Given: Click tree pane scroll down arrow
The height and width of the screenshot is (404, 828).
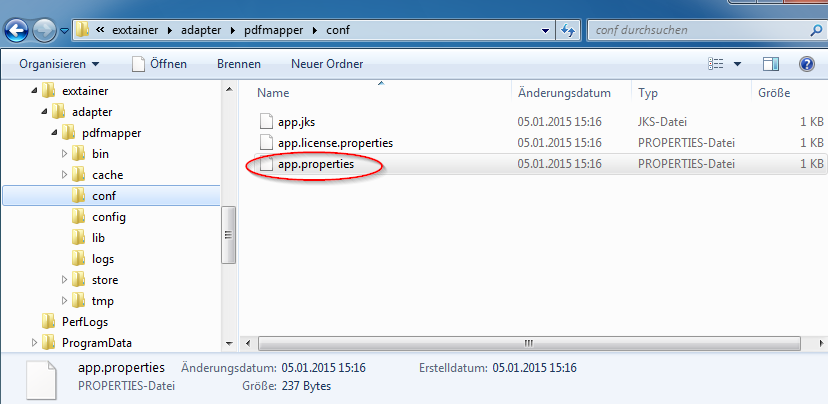Looking at the screenshot, I should point(229,344).
